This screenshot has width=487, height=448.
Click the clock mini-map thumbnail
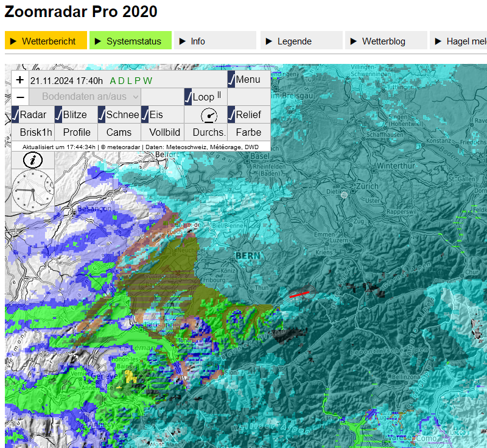click(33, 191)
